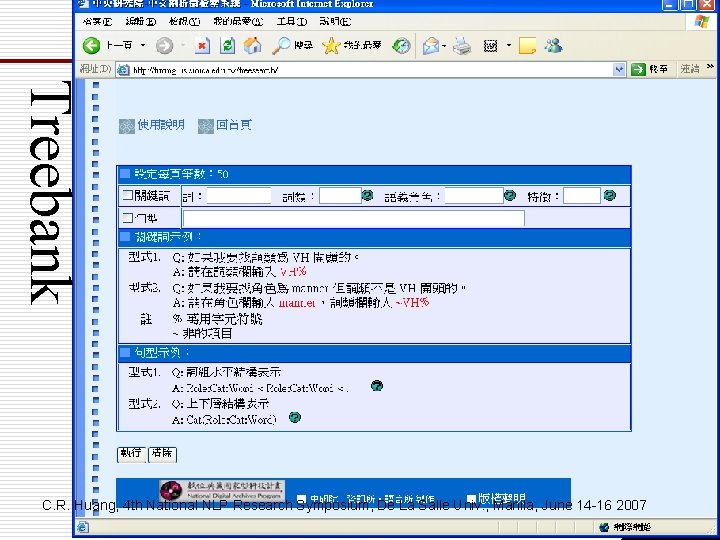Click the grey Forward arrow button
Image resolution: width=720 pixels, height=540 pixels.
tap(164, 45)
